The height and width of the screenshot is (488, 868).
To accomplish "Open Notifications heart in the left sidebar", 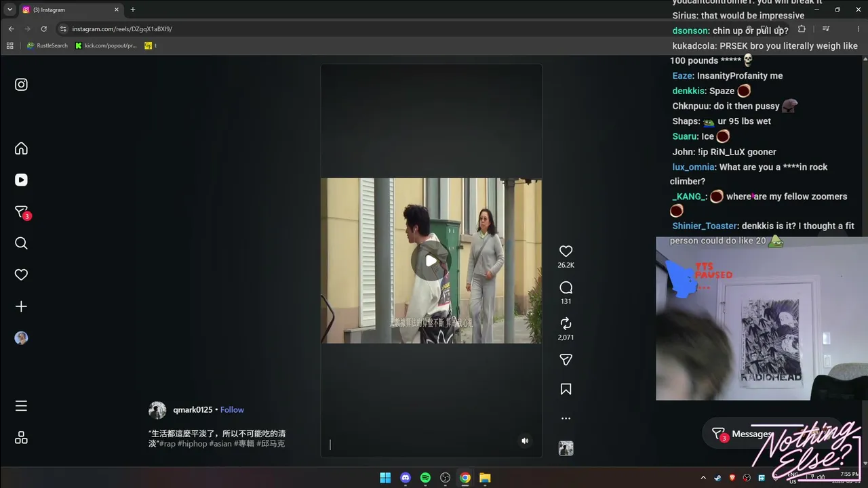I will pos(21,274).
